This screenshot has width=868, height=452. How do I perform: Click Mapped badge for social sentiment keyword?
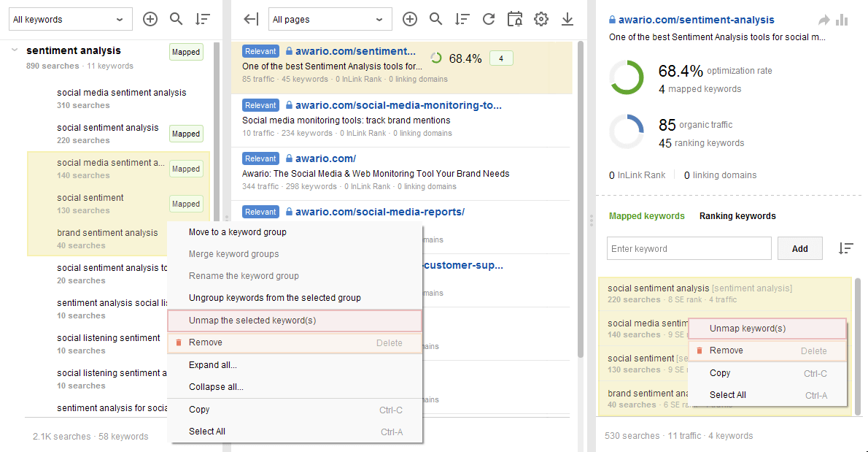click(185, 204)
